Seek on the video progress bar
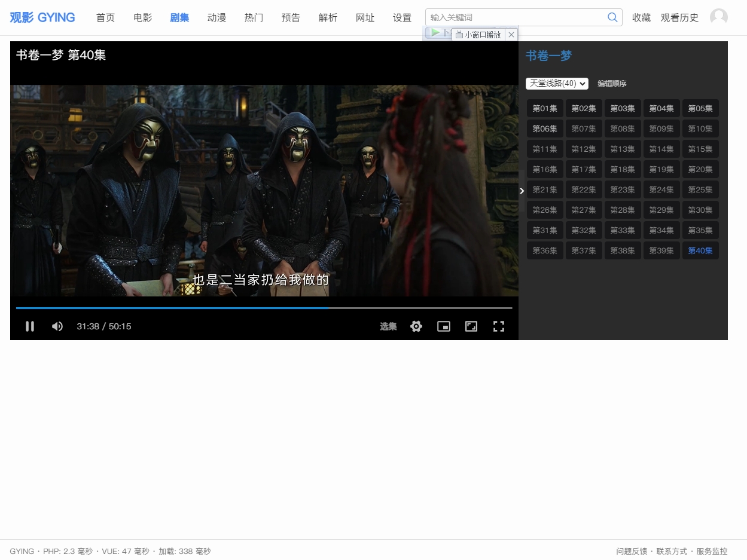Screen dimensions: 747x560 pos(264,308)
